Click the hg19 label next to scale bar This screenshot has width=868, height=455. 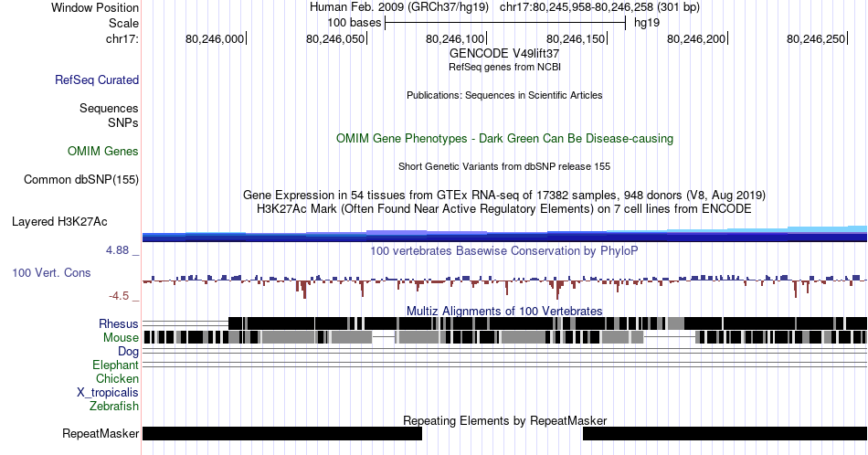coord(647,23)
